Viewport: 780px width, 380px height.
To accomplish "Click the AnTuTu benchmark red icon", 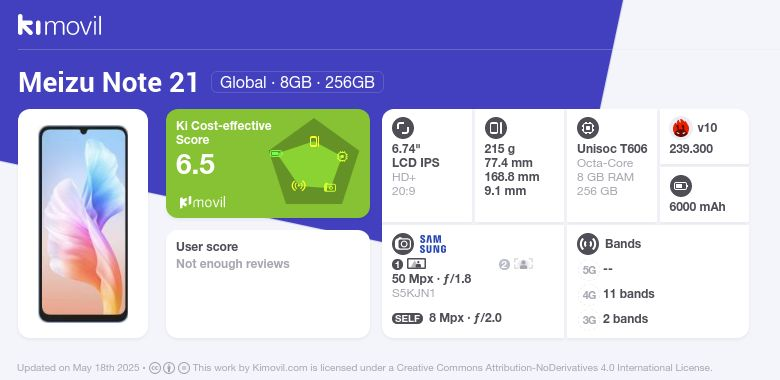I will coord(681,128).
